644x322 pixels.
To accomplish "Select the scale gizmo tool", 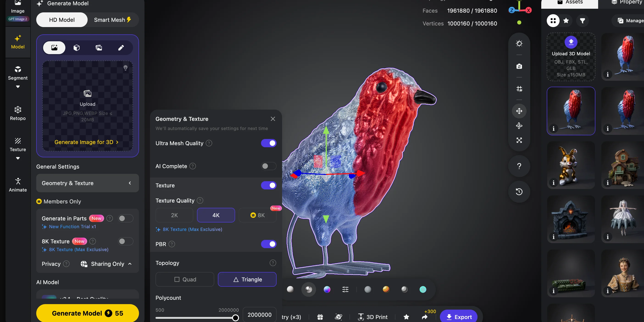I will (519, 140).
